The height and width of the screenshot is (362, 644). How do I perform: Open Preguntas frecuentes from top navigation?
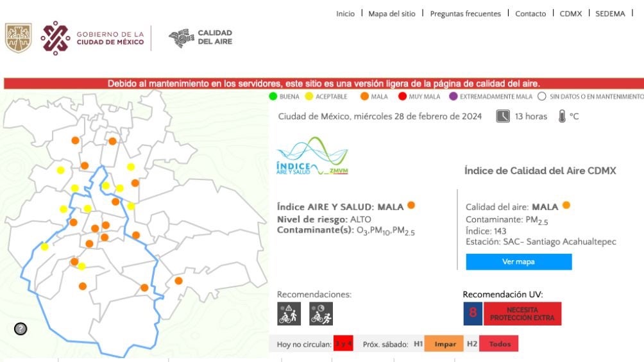(465, 13)
